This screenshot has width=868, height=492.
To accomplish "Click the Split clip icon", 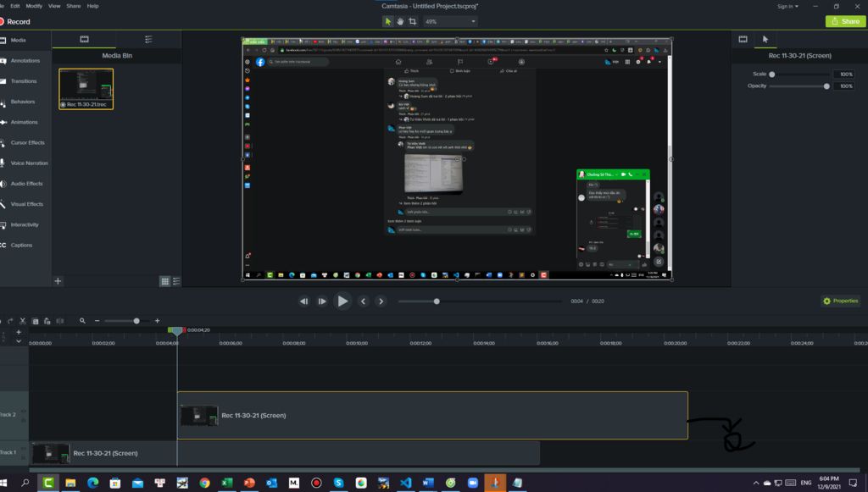I will [x=60, y=321].
